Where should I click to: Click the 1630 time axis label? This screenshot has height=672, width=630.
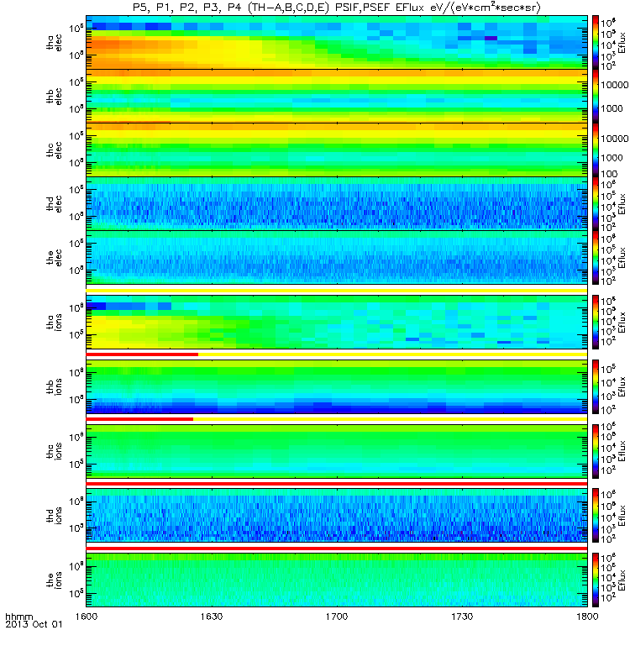tap(212, 617)
